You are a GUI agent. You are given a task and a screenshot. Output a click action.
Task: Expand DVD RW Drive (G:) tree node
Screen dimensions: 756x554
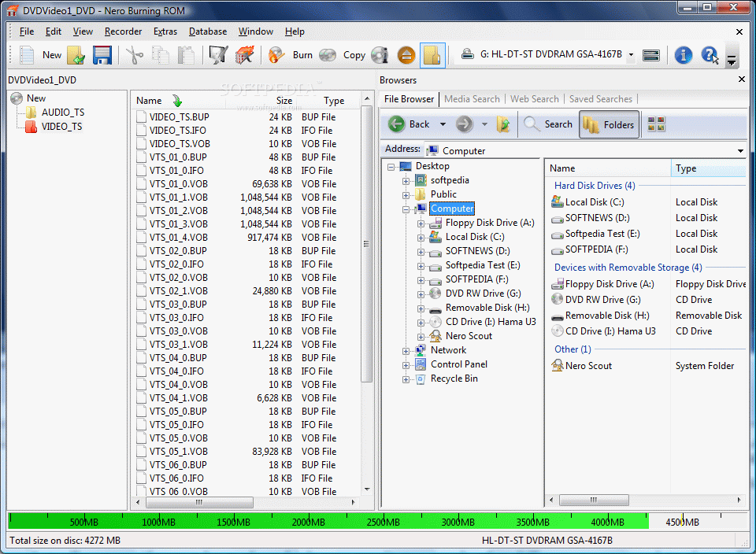click(421, 295)
